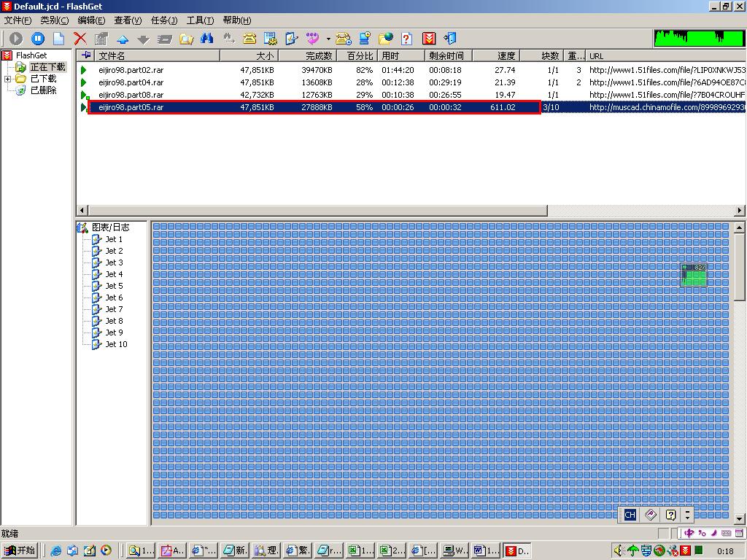
Task: Click the job Properties toolbar icon
Action: 101,39
